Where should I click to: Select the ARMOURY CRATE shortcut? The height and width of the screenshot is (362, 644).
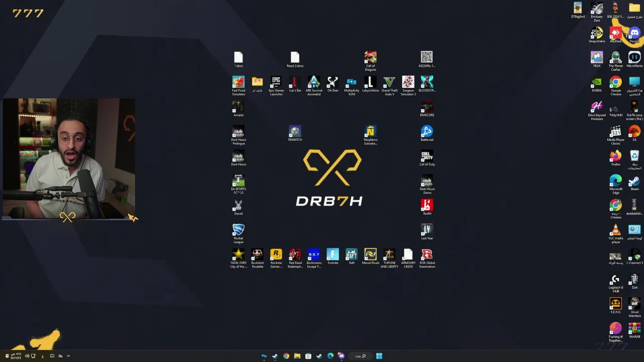pos(408,258)
